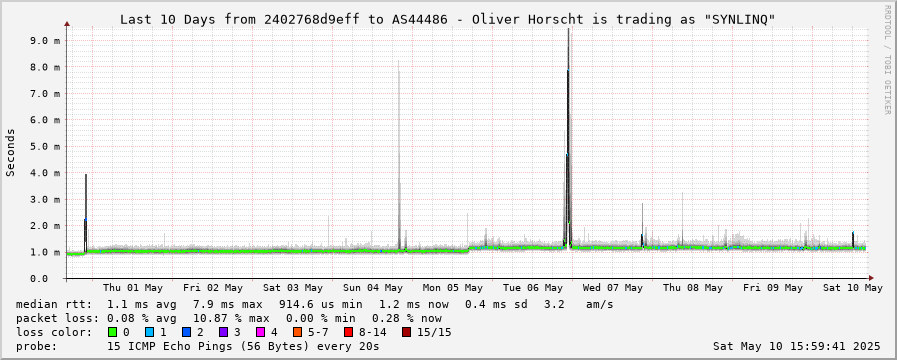Click the magenta loss color 4 swatch

pos(260,332)
